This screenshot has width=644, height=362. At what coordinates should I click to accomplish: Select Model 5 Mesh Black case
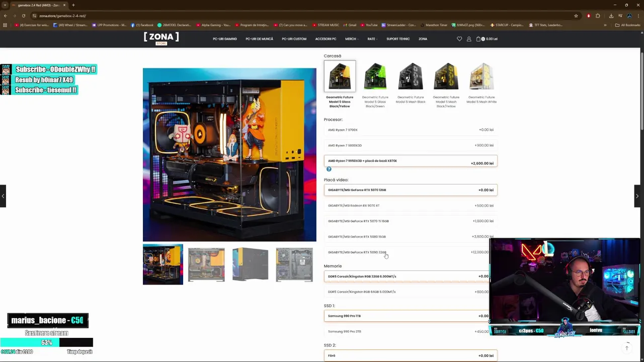tap(411, 76)
